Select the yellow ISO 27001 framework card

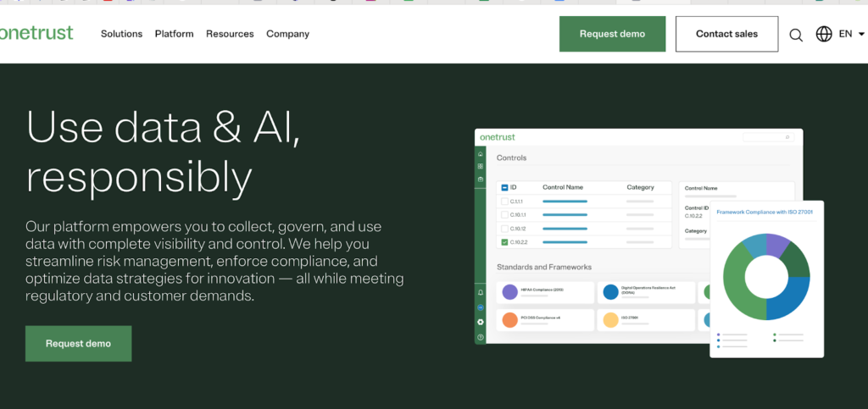tap(646, 320)
